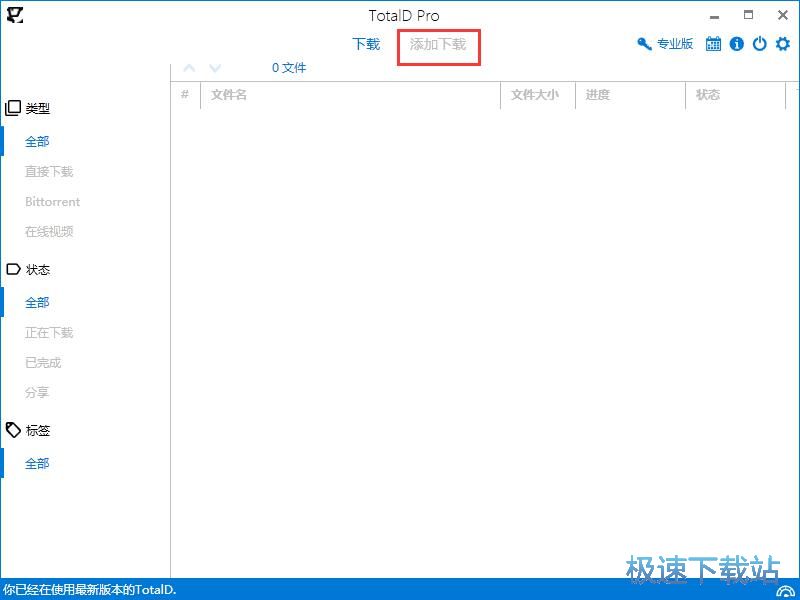Minimize the TotalD Pro window
Image resolution: width=800 pixels, height=600 pixels.
[x=714, y=17]
